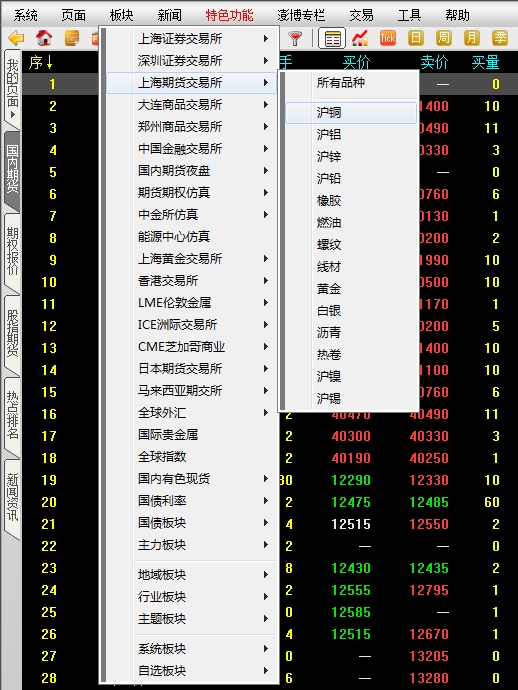Open 主力板块 menu entry

coord(191,545)
